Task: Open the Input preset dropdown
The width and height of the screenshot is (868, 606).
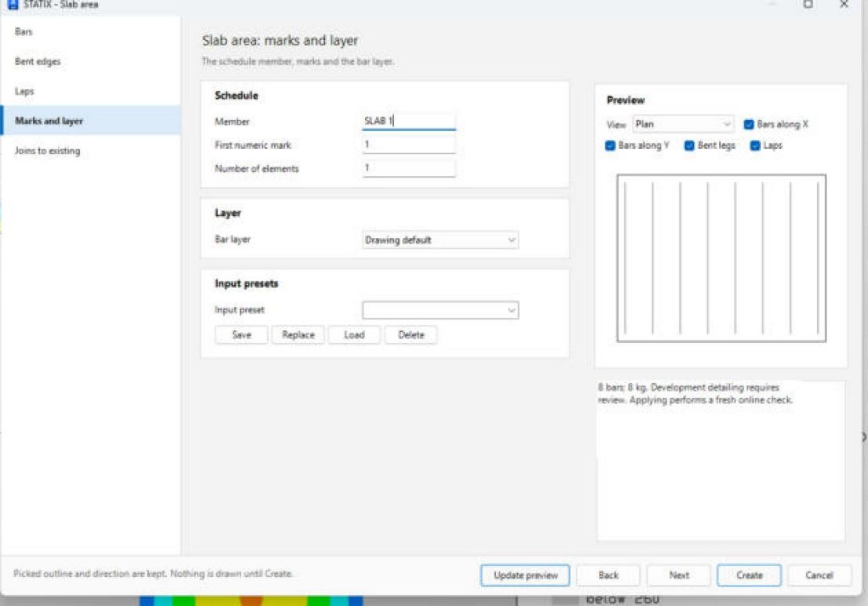Action: point(440,310)
